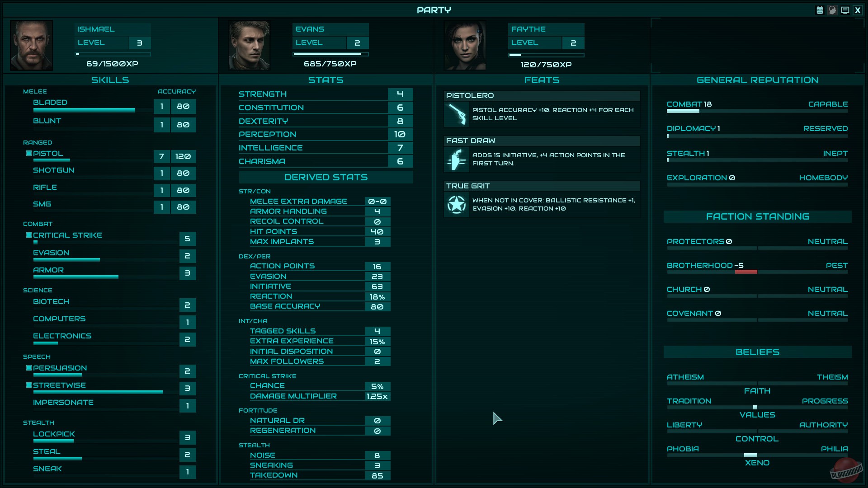
Task: Toggle the Critical Strike tag marker
Action: [29, 235]
